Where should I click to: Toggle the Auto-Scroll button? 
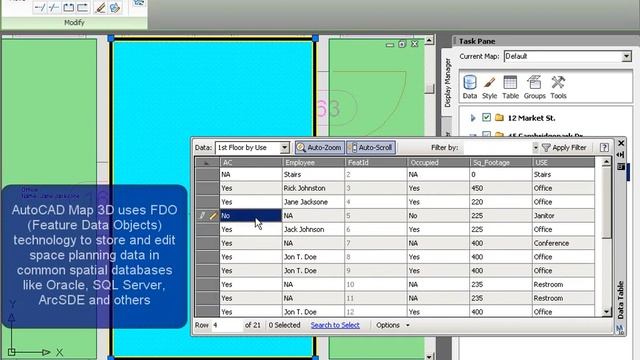tap(371, 148)
